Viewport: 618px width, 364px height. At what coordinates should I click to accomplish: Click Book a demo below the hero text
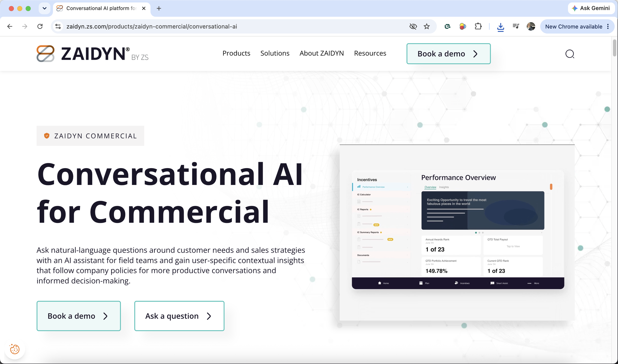pyautogui.click(x=79, y=316)
